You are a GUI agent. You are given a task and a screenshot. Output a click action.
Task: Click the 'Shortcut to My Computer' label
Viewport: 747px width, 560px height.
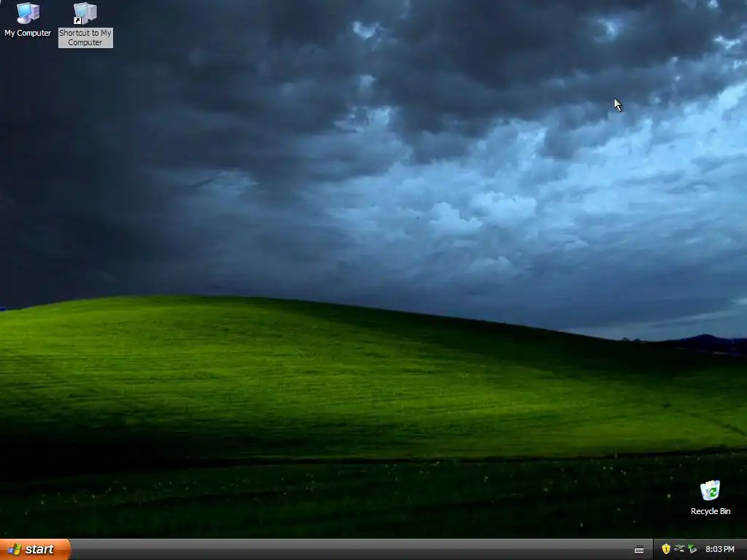[85, 38]
